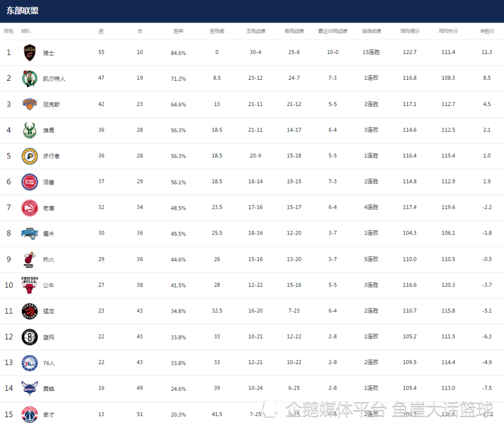
Task: Click the 84.6% win rate cell
Action: tap(178, 53)
